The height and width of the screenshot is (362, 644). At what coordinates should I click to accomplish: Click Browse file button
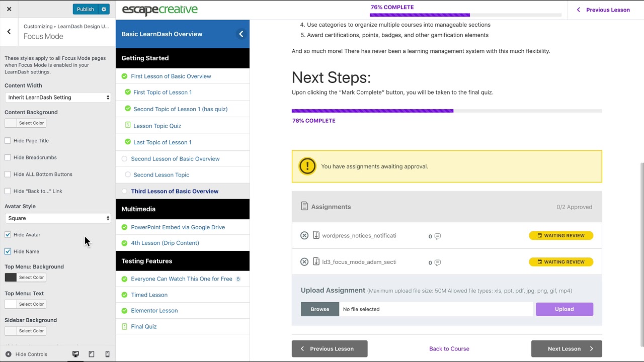320,309
